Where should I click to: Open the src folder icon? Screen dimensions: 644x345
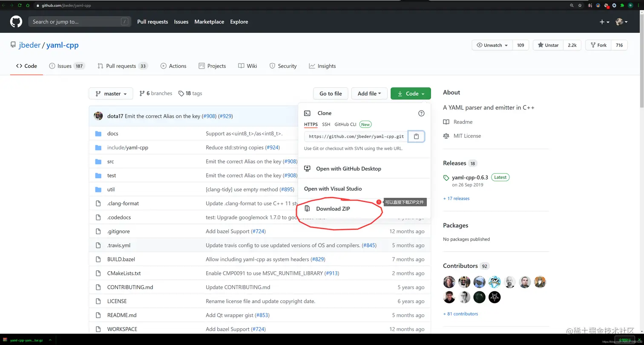click(98, 162)
